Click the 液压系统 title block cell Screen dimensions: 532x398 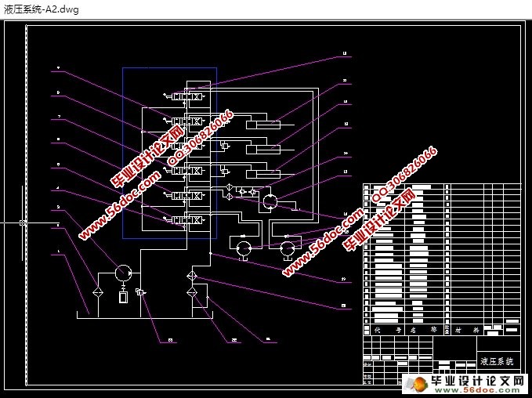(498, 361)
